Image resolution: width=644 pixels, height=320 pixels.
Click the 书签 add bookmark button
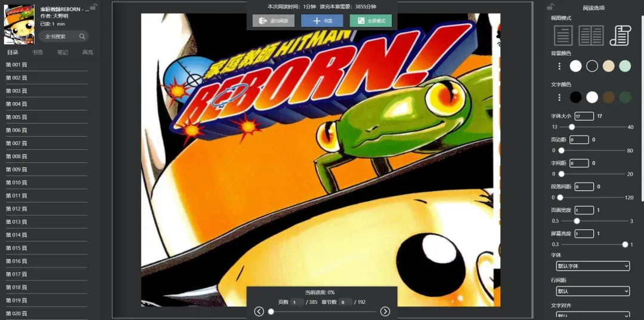pos(322,20)
